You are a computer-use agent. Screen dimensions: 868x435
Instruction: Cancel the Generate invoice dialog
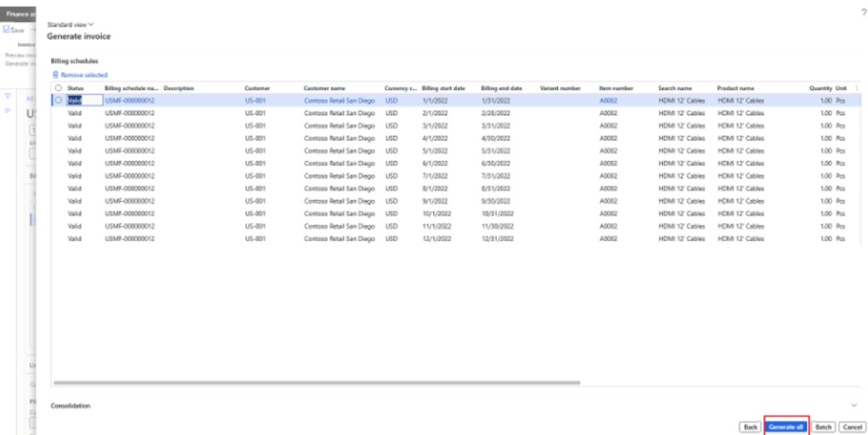point(852,427)
